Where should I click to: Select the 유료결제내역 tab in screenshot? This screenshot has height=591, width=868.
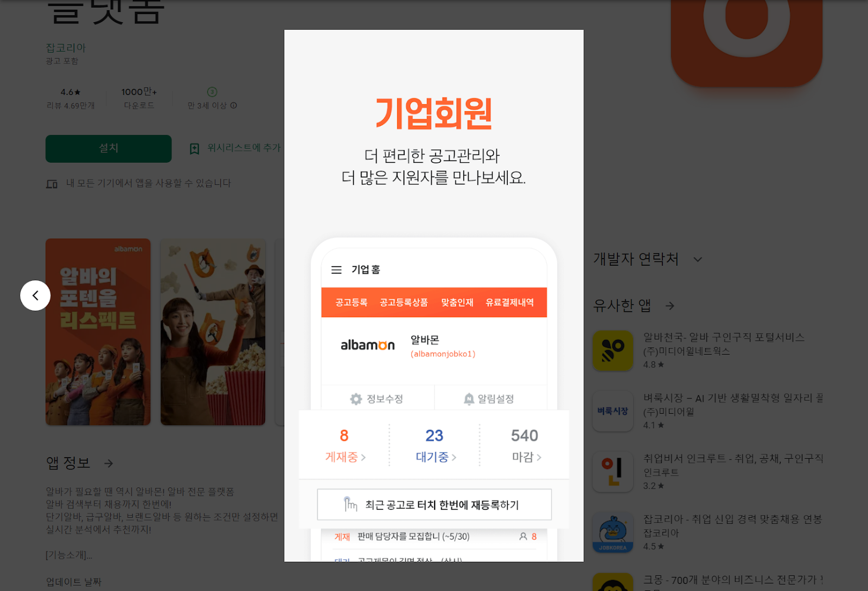point(509,303)
